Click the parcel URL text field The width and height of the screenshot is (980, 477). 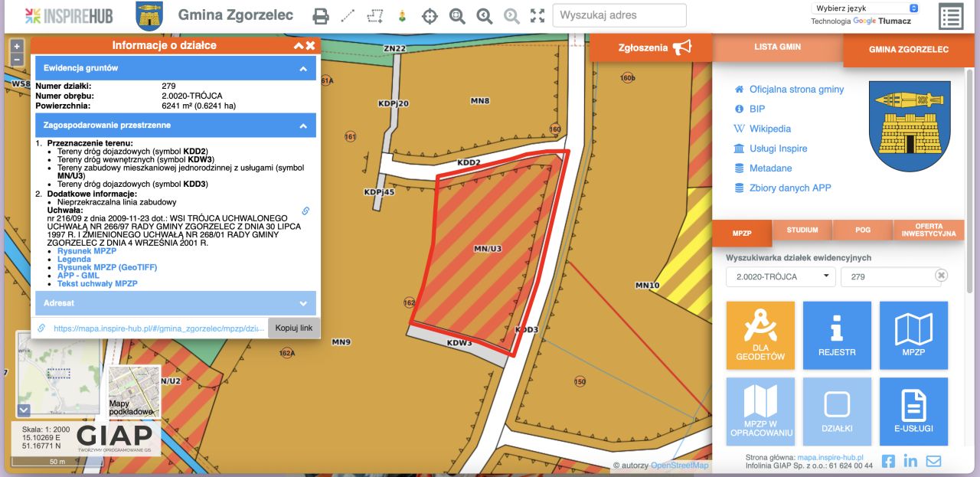click(158, 328)
